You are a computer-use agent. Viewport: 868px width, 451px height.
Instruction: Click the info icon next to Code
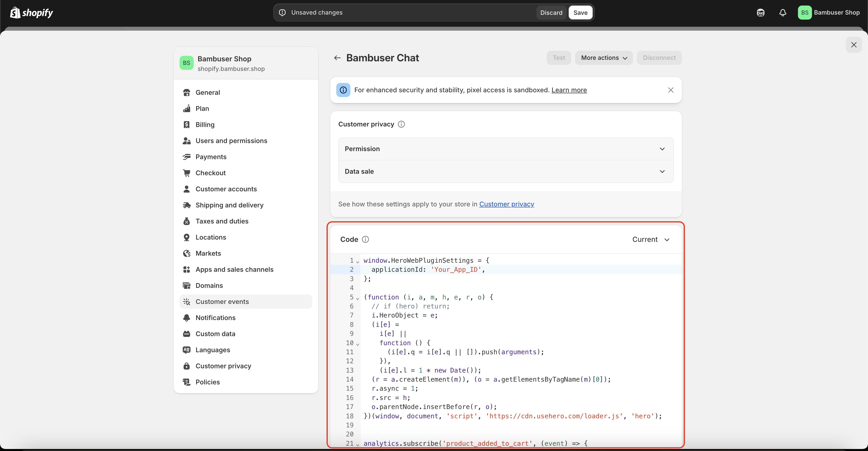[365, 240]
